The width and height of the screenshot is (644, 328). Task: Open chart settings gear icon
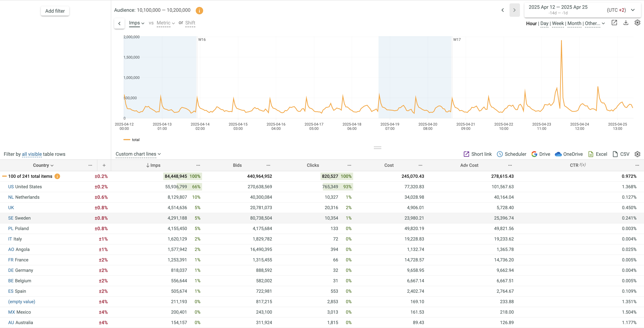click(637, 23)
